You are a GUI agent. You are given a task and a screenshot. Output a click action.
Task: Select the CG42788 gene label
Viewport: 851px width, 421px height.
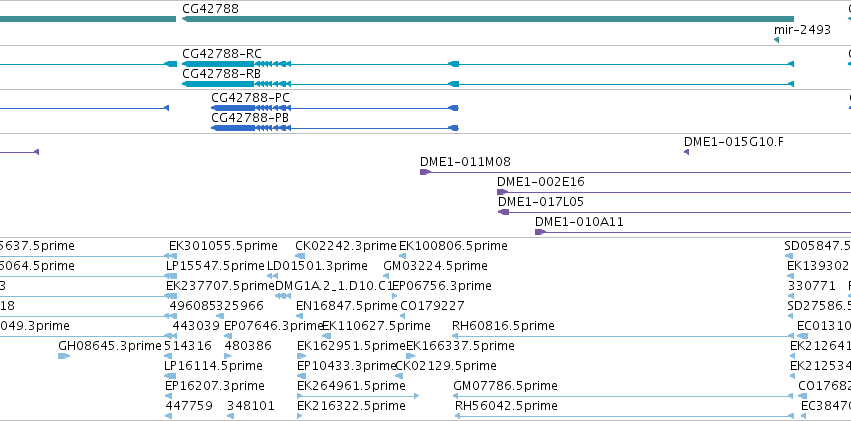[x=210, y=9]
